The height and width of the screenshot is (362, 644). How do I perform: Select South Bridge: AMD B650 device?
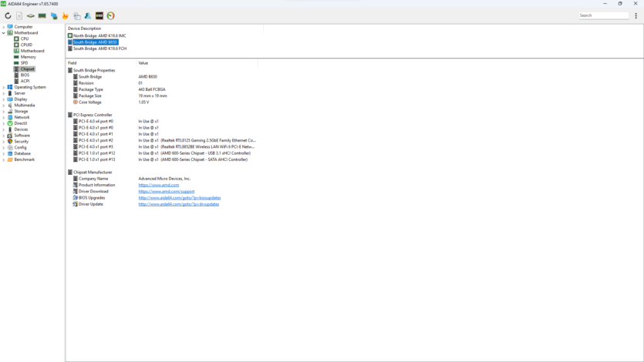(95, 42)
